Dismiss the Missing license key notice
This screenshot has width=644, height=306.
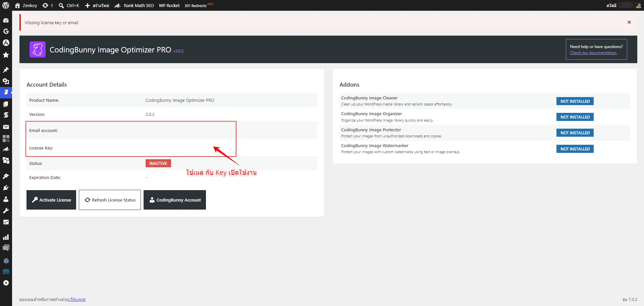click(x=629, y=22)
